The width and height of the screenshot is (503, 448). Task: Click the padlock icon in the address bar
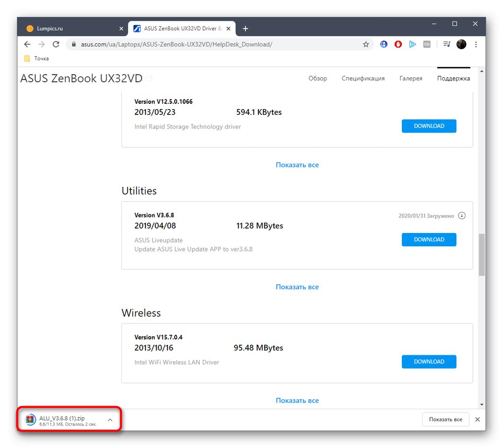tap(74, 44)
